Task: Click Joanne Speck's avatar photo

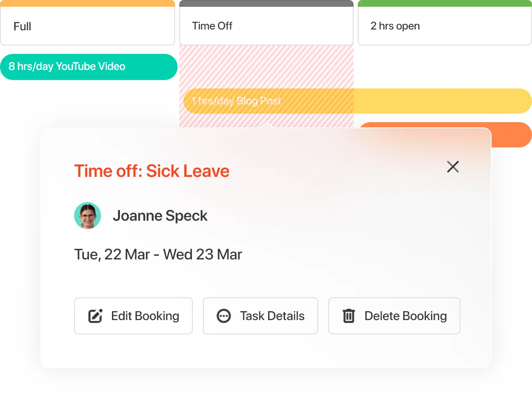Action: 88,216
